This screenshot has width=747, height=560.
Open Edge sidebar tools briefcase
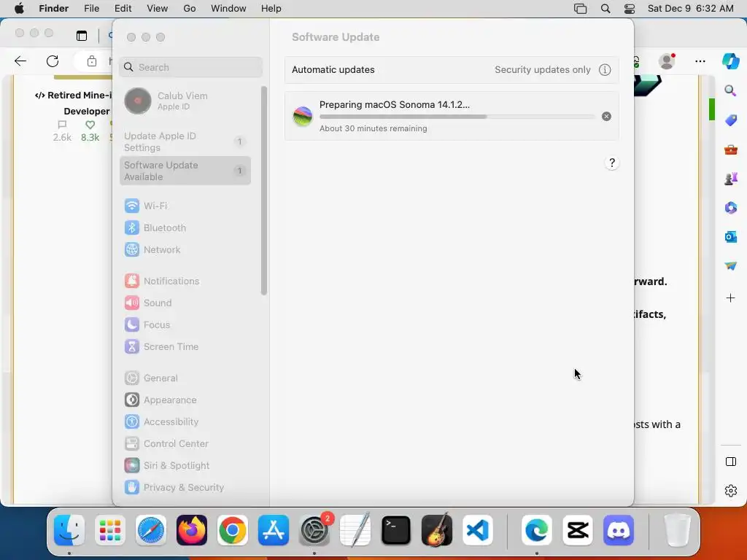coord(730,149)
